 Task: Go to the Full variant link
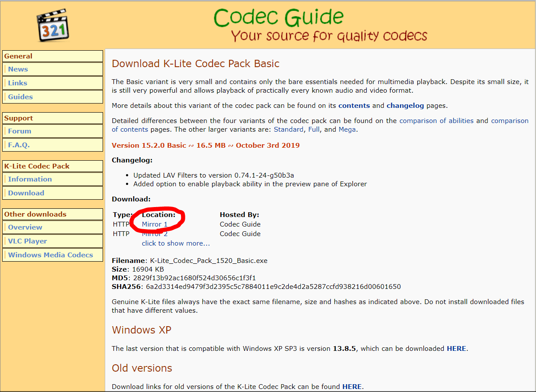tap(314, 130)
